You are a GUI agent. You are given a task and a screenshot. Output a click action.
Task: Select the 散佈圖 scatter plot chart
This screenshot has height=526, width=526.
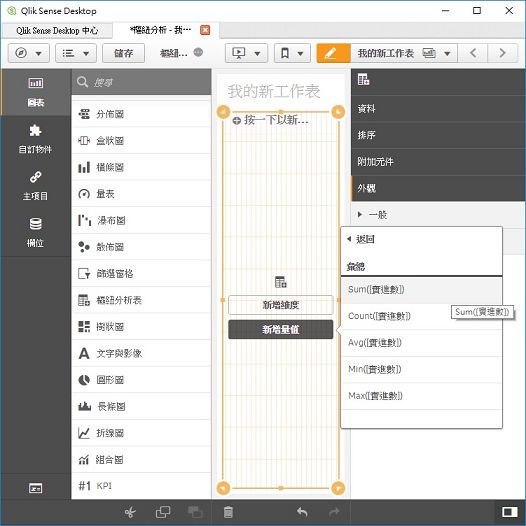[142, 247]
